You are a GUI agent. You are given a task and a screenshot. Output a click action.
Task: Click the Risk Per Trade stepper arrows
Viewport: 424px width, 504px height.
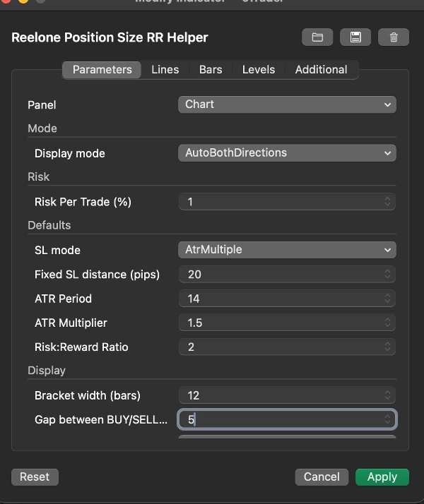point(387,202)
